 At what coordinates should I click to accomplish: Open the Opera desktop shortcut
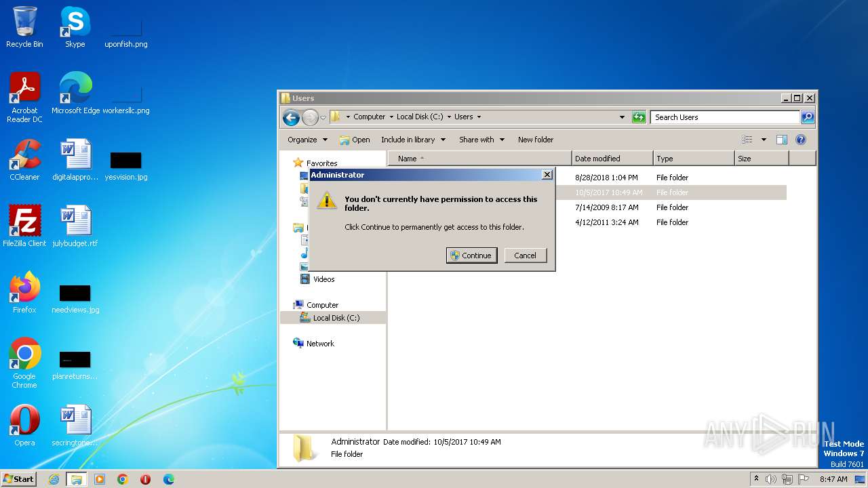click(x=24, y=426)
